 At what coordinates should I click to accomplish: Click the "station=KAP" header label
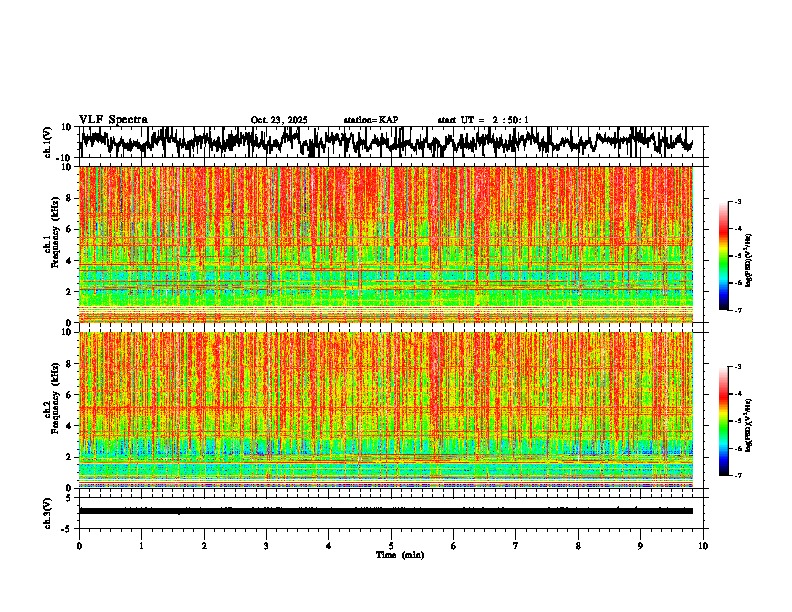(x=371, y=120)
